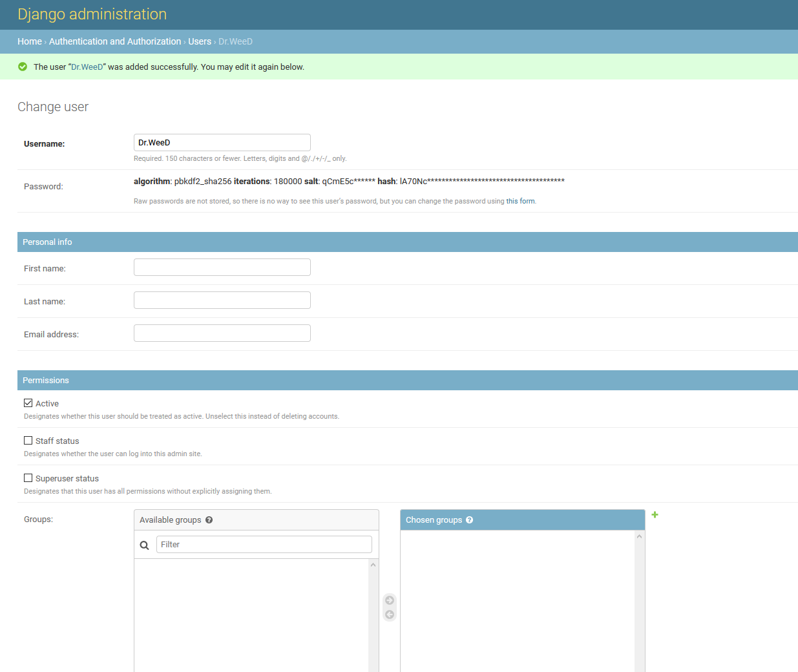Click the Groups field label
This screenshot has width=798, height=672.
(39, 520)
